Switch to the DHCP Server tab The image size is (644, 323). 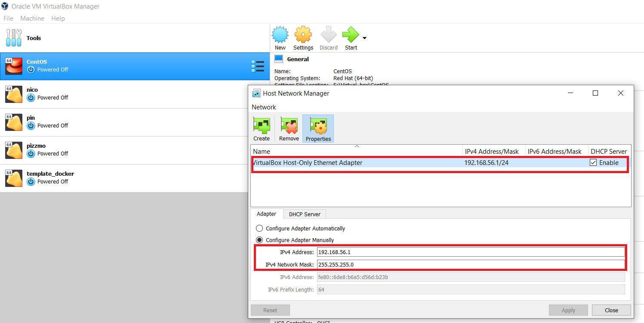(305, 214)
